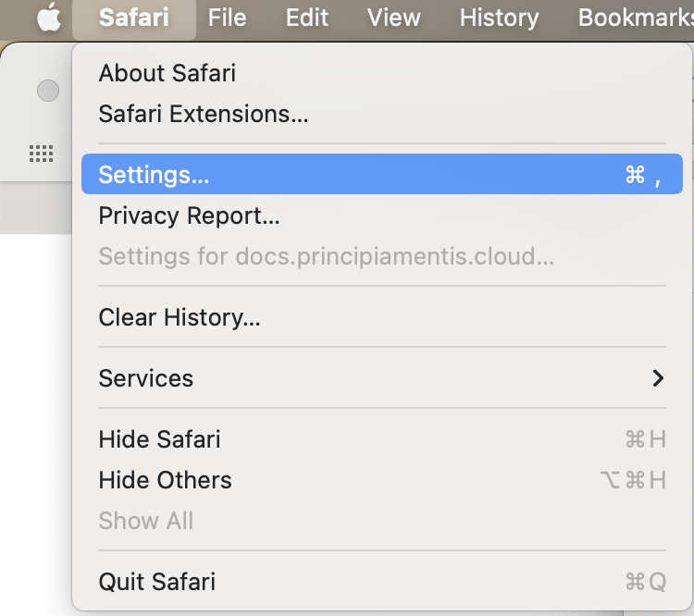Select Hide Safari in the menu

click(159, 438)
